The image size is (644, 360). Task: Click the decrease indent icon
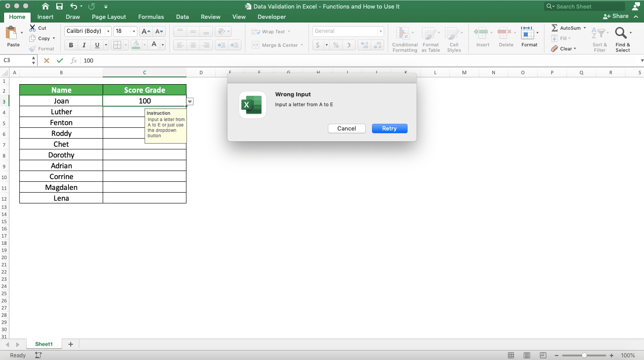pos(221,45)
